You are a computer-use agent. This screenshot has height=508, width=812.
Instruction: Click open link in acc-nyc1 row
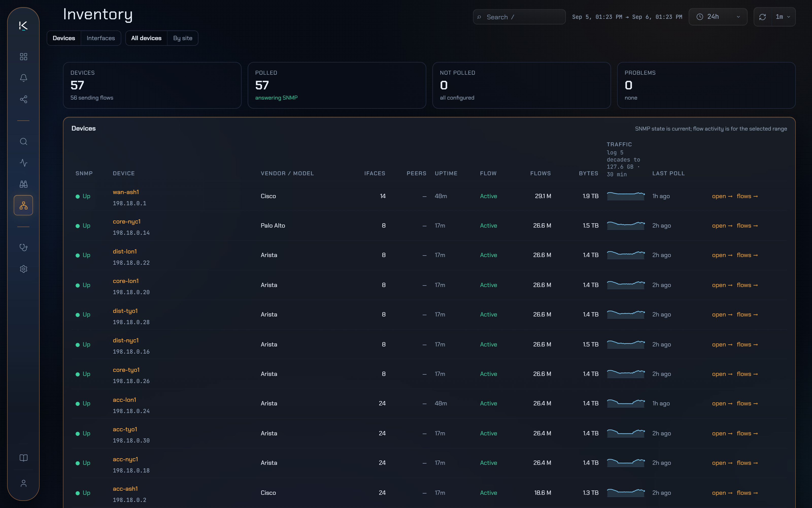click(x=722, y=463)
